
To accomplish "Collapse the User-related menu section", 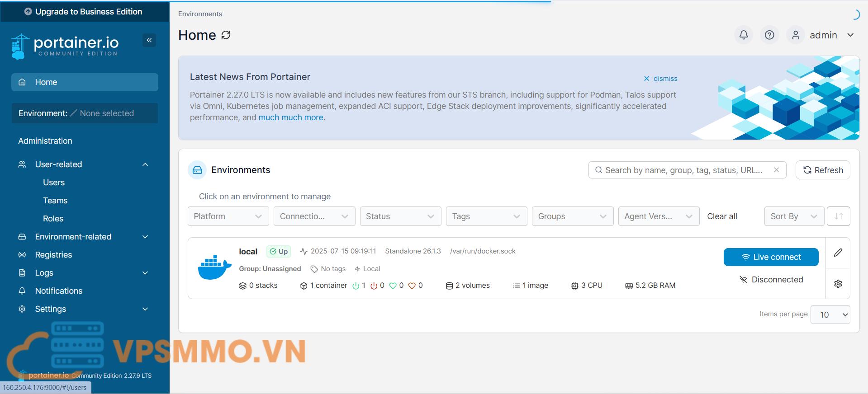I will (145, 164).
